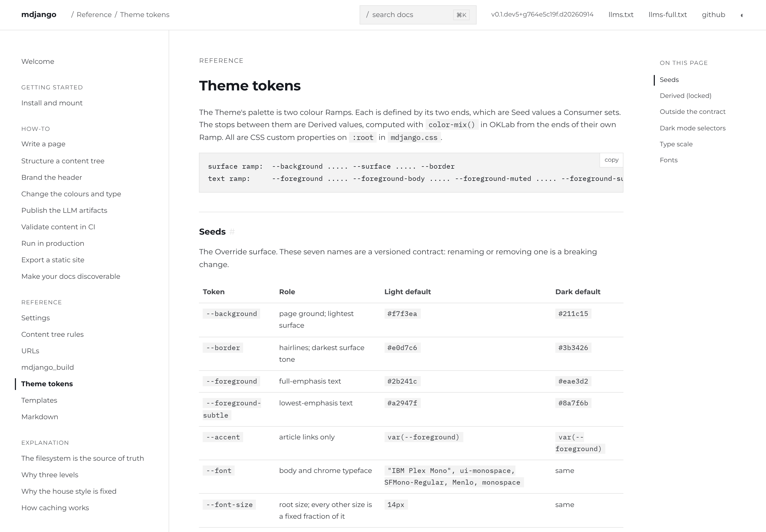
Task: Click the dark default value #8a7f6b
Action: (x=573, y=403)
